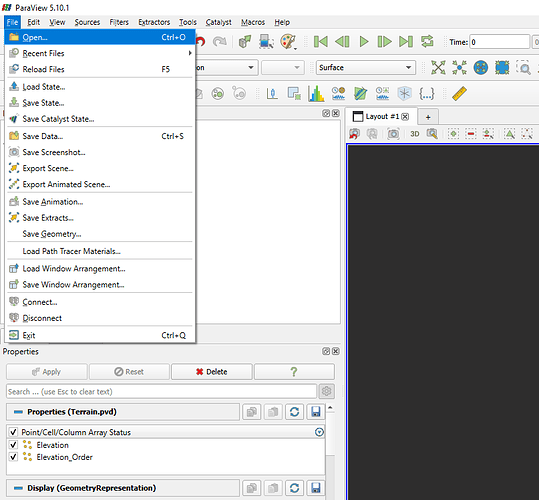The width and height of the screenshot is (539, 500).
Task: Click the Capture Screenshot camera icon in view toolbar
Action: click(x=393, y=134)
